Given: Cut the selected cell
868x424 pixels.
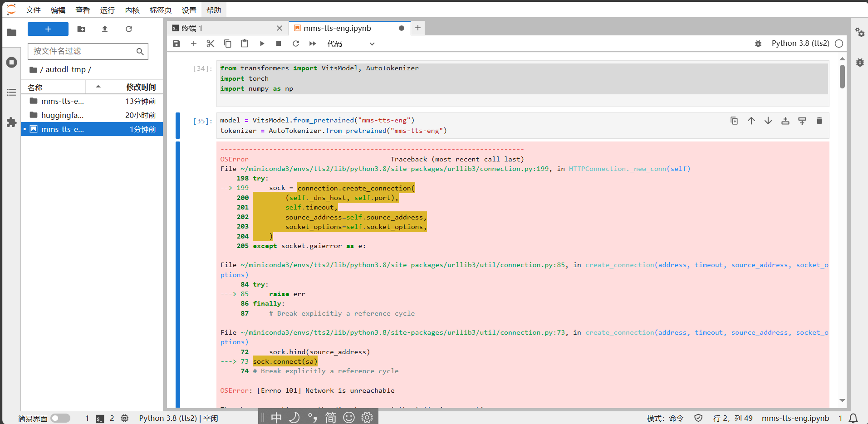Looking at the screenshot, I should click(x=211, y=44).
